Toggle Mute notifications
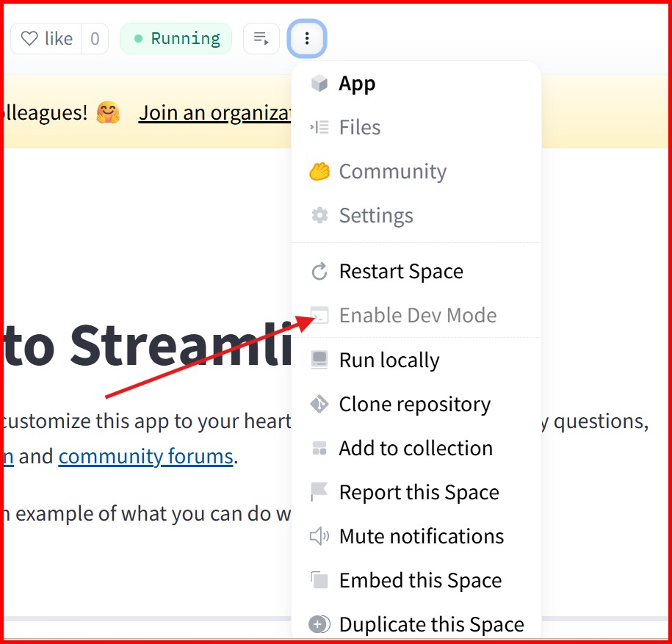 [x=416, y=537]
